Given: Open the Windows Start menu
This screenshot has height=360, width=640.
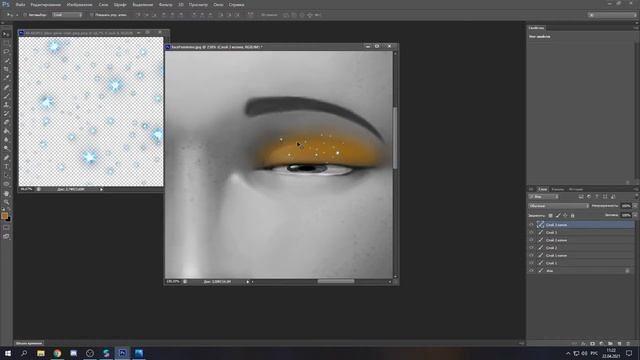Looking at the screenshot, I should click(7, 353).
